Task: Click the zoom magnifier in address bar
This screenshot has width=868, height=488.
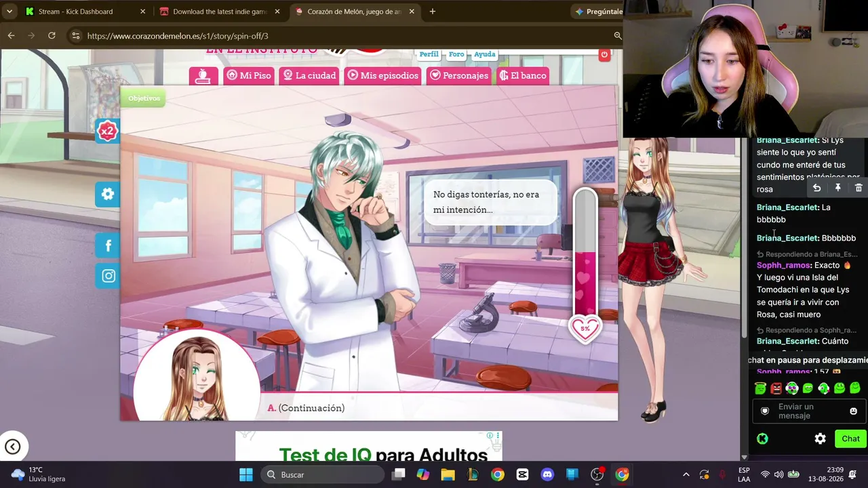Action: tap(617, 35)
